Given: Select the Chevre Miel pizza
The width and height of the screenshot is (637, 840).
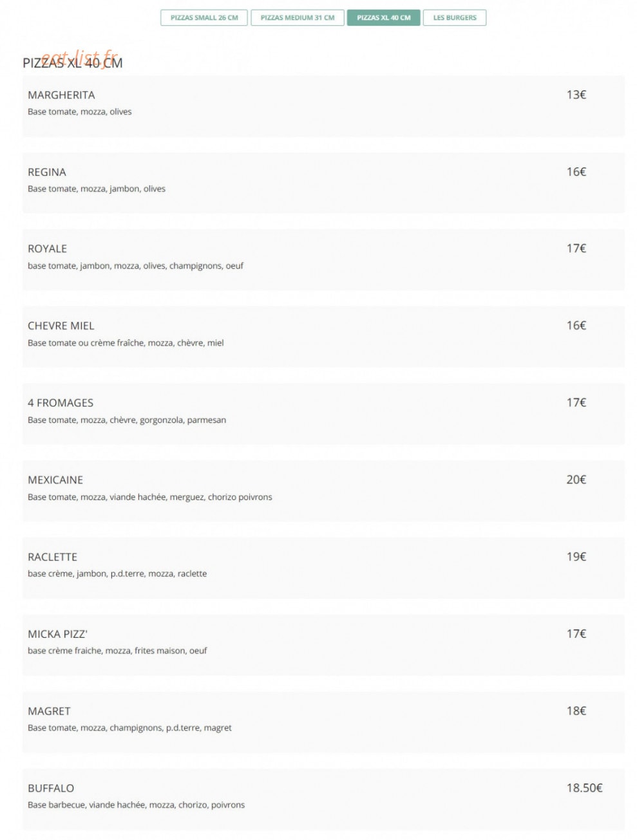Looking at the screenshot, I should coord(323,337).
